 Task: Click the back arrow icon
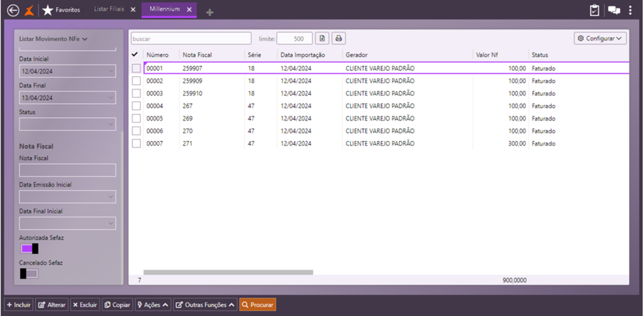[x=12, y=10]
